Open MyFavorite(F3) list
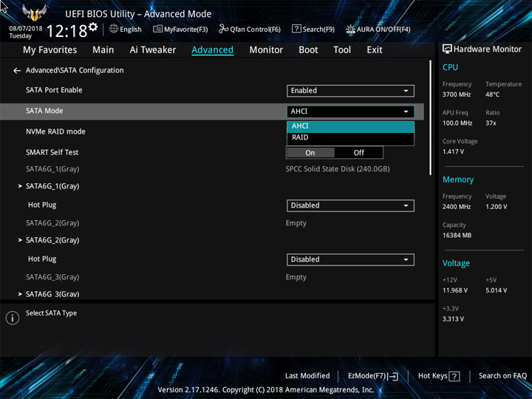The height and width of the screenshot is (399, 532). pyautogui.click(x=180, y=29)
